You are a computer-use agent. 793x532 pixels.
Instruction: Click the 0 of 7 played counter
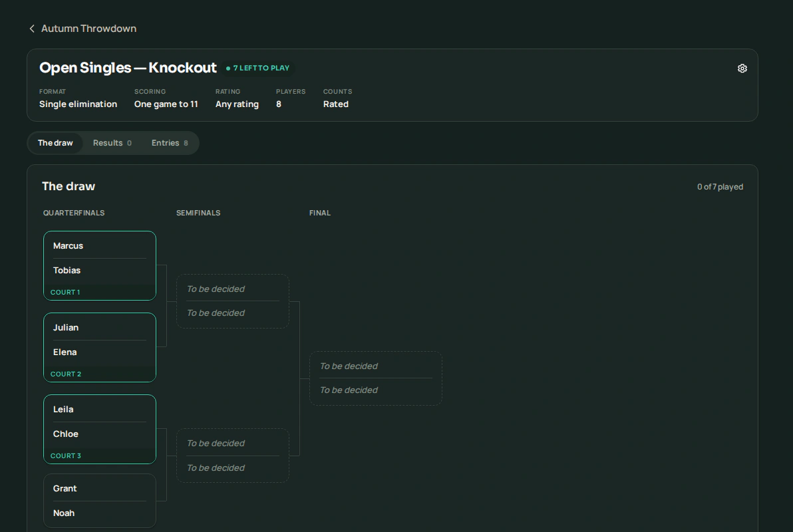[x=720, y=187]
